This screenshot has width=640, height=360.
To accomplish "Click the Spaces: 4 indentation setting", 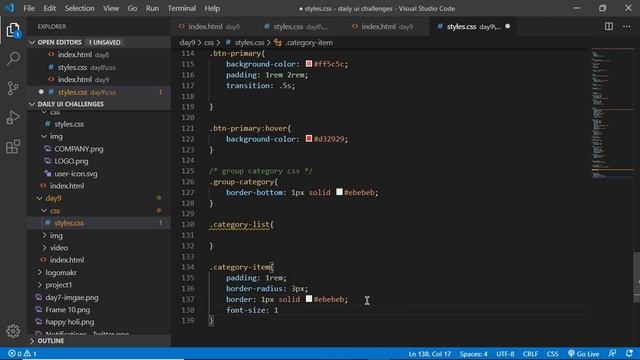I will (x=473, y=354).
